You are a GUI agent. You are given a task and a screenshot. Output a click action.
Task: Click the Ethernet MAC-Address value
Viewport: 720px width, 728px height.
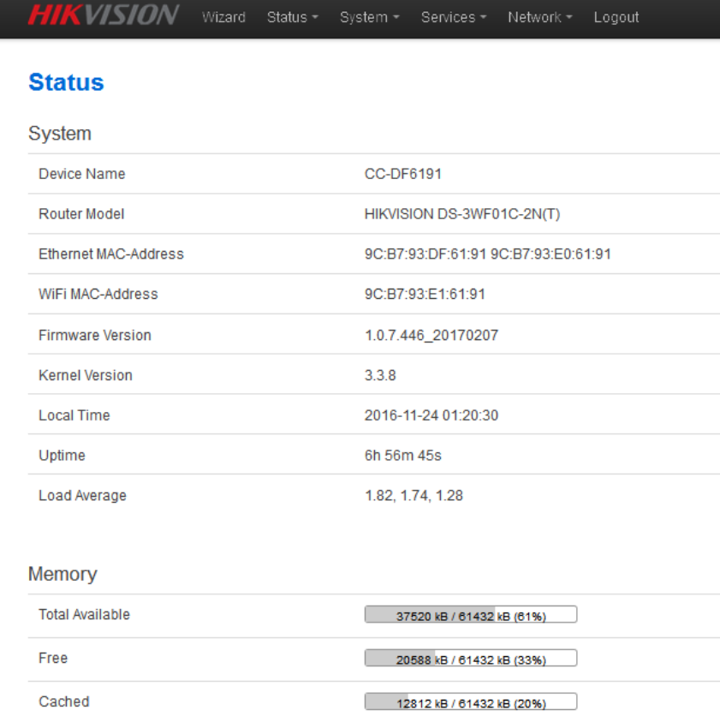[487, 254]
